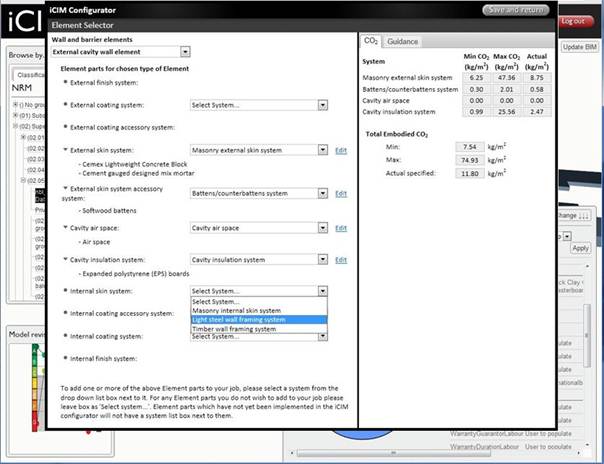Image resolution: width=604 pixels, height=464 pixels.
Task: Open the External coating system dropdown arrow
Action: 323,105
